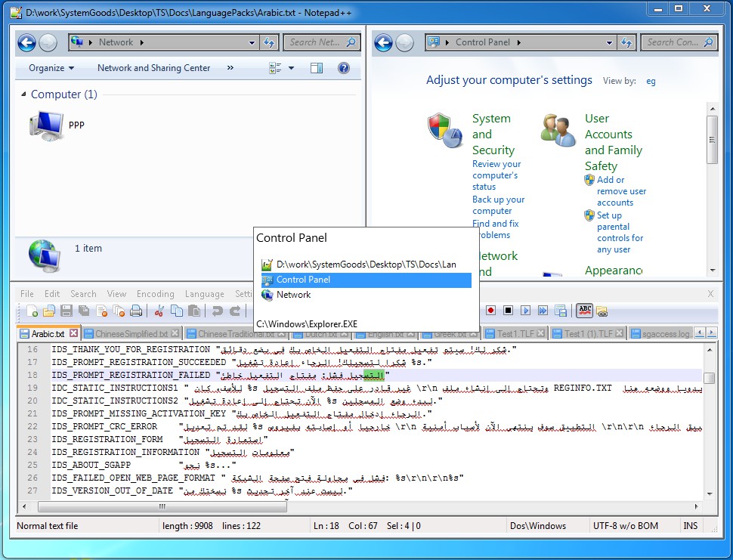Viewport: 733px width, 560px height.
Task: Open the Language menu
Action: pos(204,293)
